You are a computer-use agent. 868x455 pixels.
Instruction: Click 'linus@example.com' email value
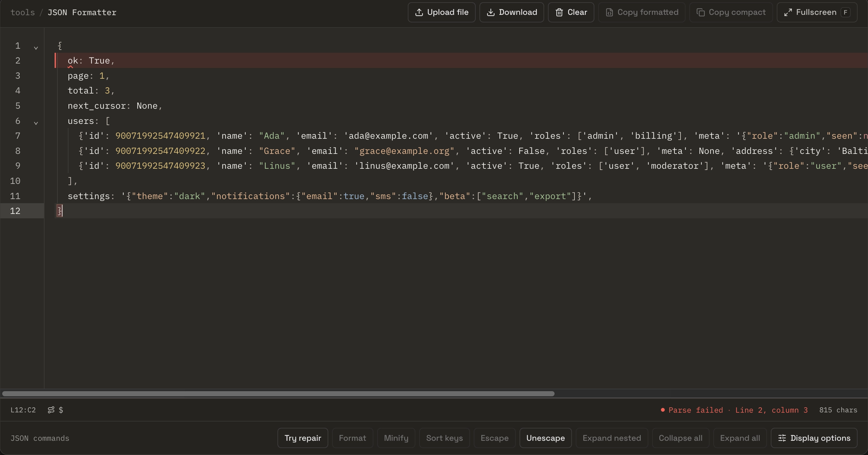404,166
